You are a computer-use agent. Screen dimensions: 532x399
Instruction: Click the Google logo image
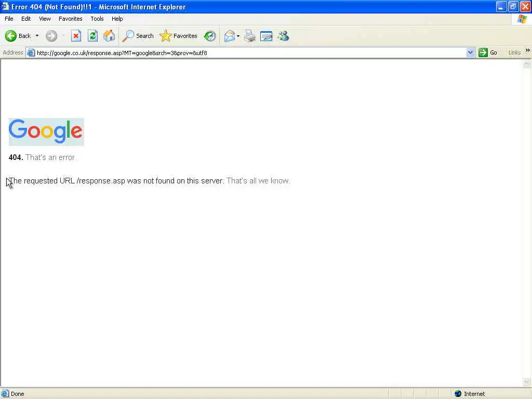(x=46, y=131)
